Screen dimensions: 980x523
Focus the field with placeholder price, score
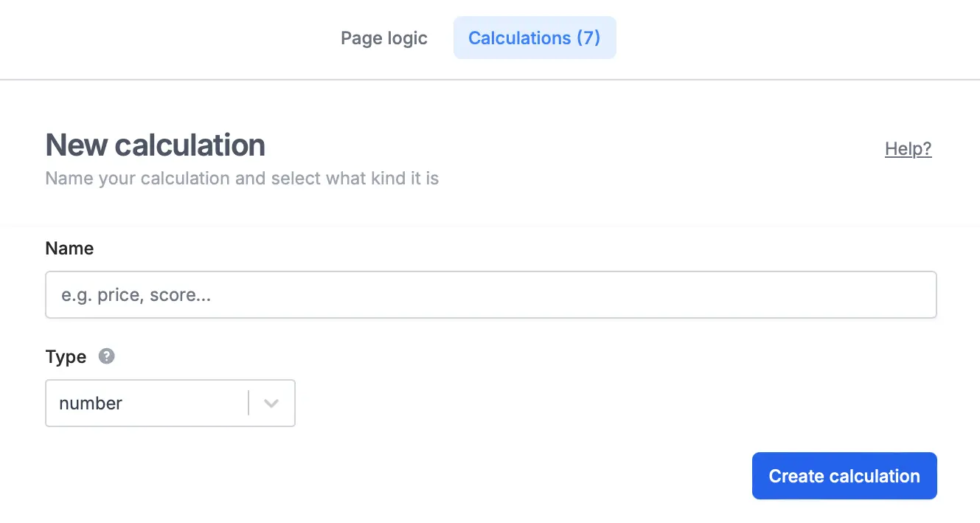pyautogui.click(x=490, y=294)
